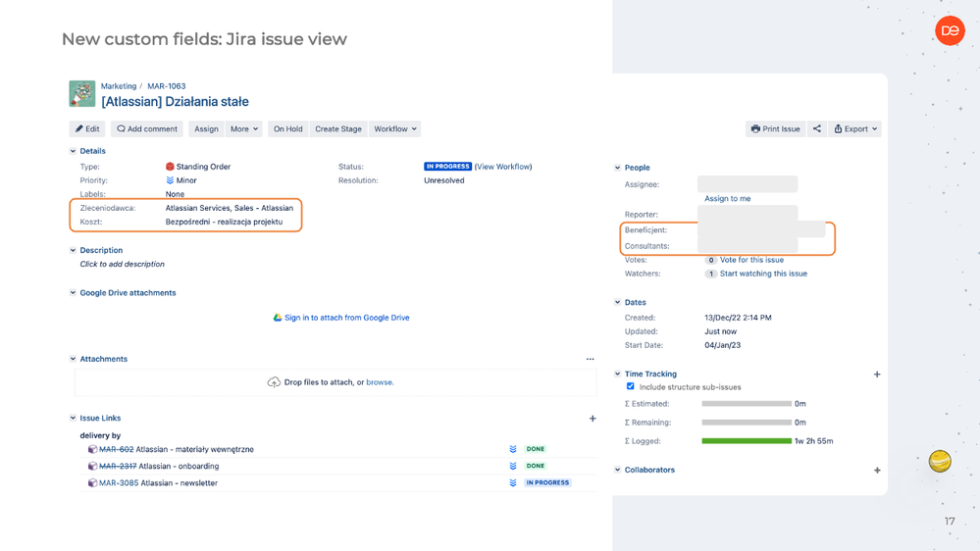Toggle Include structure sub-issues checkbox
980x551 pixels.
coord(630,386)
